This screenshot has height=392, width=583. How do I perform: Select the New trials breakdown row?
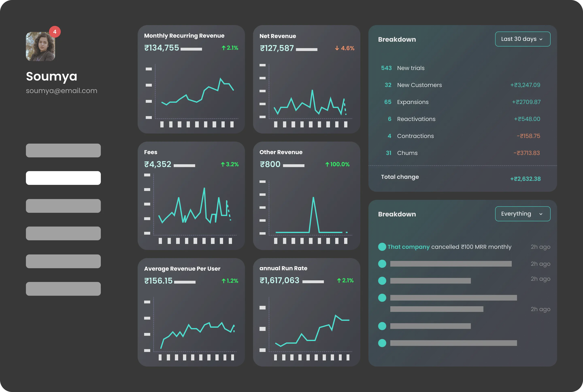point(410,68)
